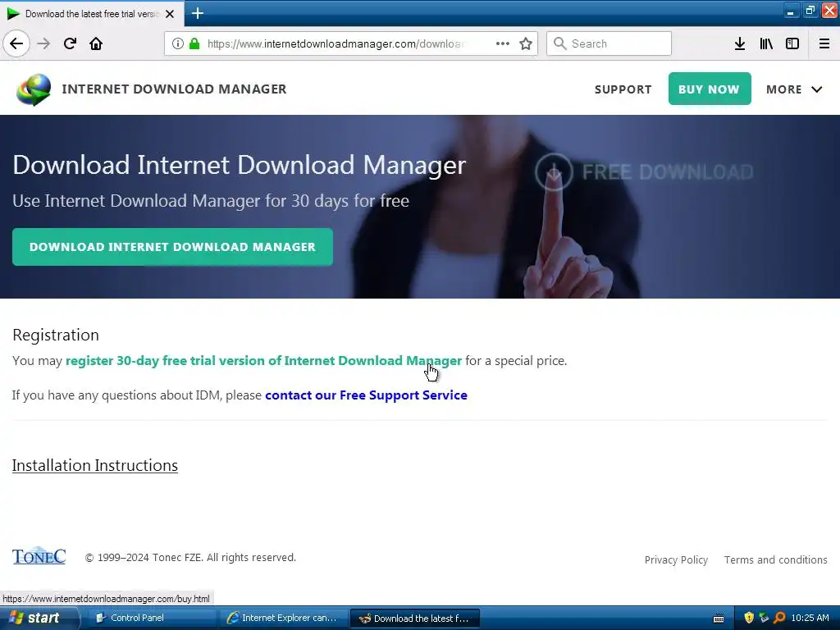Click the Internet Download Manager globe logo
Image resolution: width=840 pixels, height=630 pixels.
(34, 89)
